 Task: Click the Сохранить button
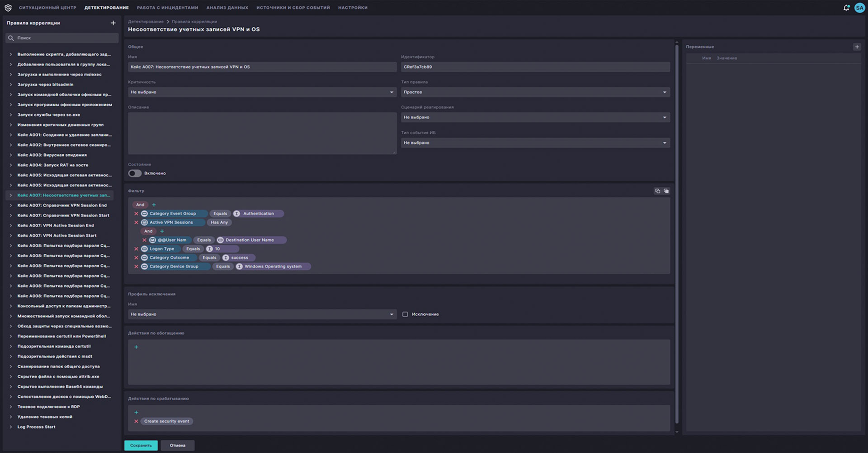coord(141,445)
